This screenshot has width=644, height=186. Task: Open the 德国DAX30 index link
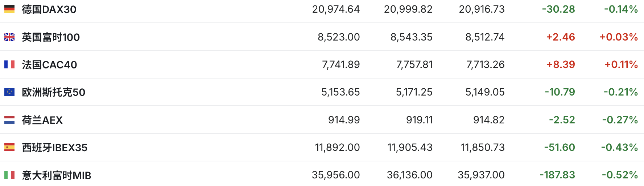[x=49, y=9]
